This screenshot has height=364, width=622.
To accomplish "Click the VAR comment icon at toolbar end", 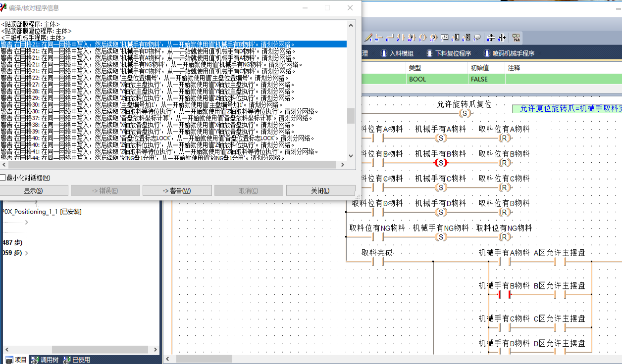I will pos(516,38).
